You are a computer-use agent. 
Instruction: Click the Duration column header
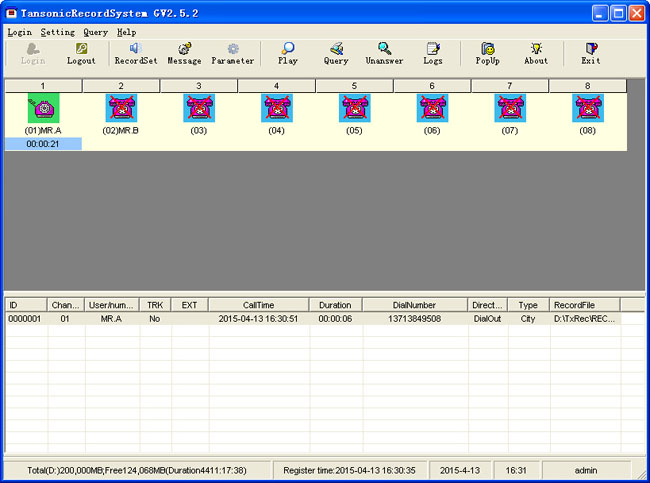tap(335, 304)
